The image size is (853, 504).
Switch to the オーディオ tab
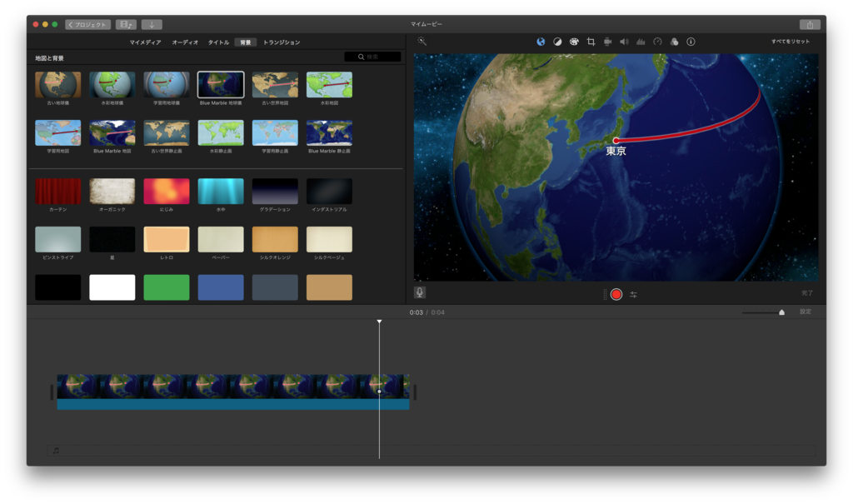tap(185, 42)
